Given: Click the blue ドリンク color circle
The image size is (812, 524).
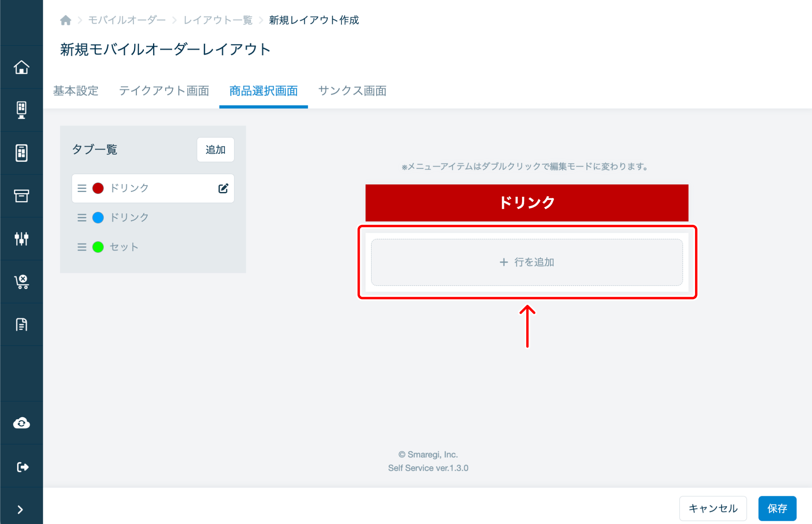Looking at the screenshot, I should pyautogui.click(x=98, y=217).
